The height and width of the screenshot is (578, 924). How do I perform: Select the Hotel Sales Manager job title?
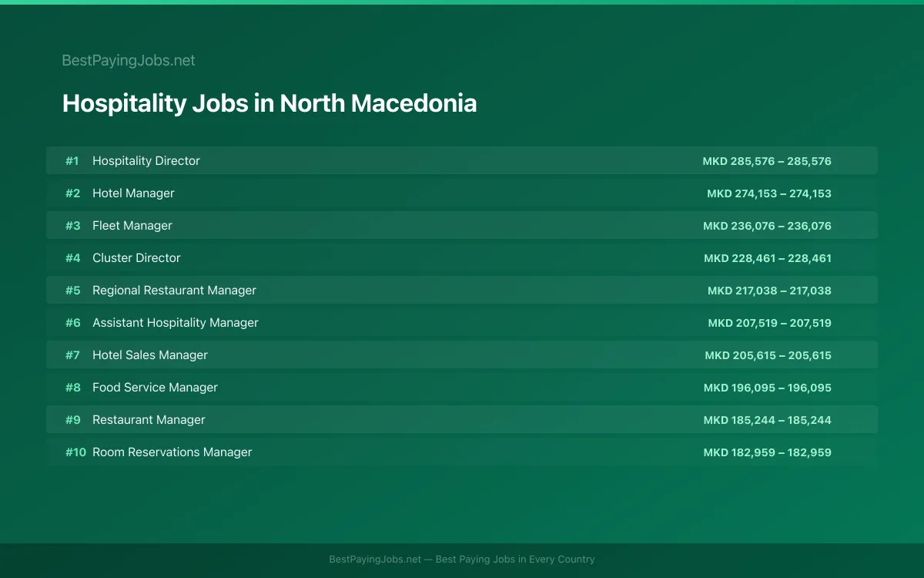(x=150, y=355)
